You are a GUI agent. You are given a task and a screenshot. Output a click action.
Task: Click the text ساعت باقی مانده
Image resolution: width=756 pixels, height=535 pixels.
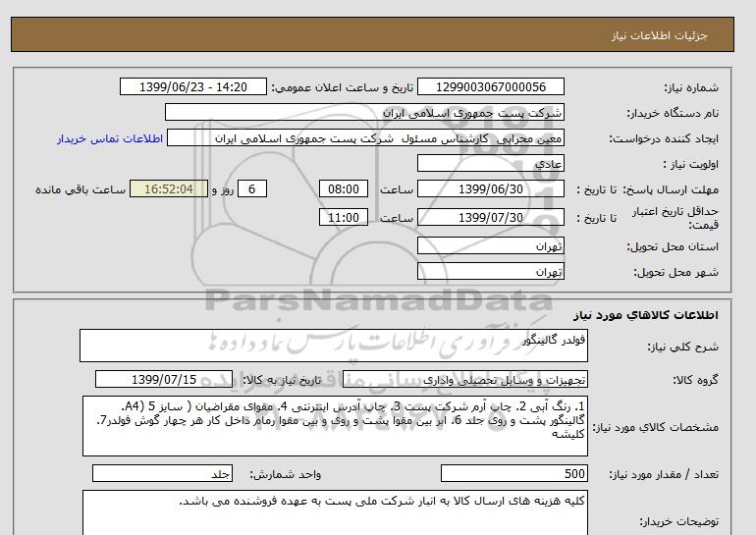81,189
